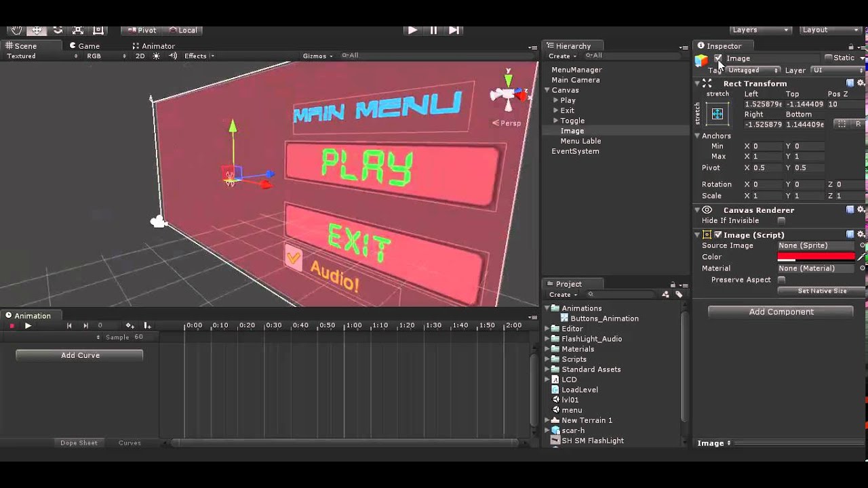Select MenuManager in Hierarchy
This screenshot has width=868, height=488.
tap(576, 70)
